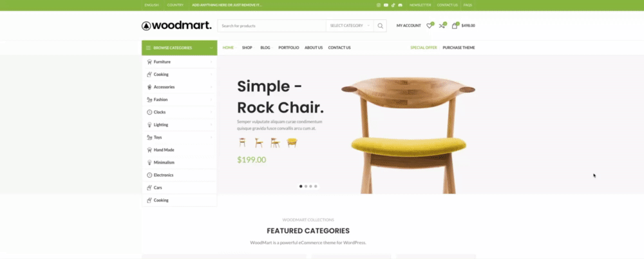This screenshot has height=259, width=644.
Task: Open the Instagram social icon
Action: point(379,5)
